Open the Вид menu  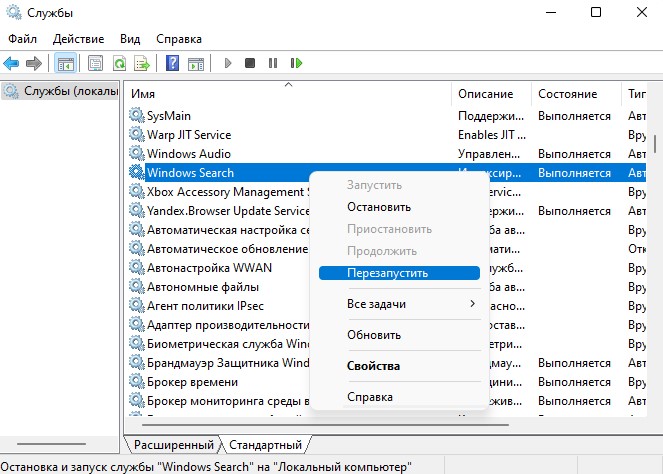[130, 39]
